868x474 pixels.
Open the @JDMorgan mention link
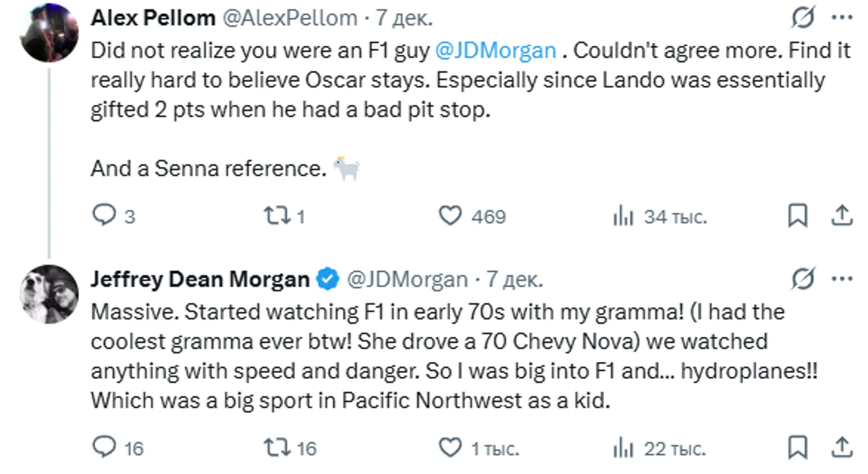(x=495, y=50)
